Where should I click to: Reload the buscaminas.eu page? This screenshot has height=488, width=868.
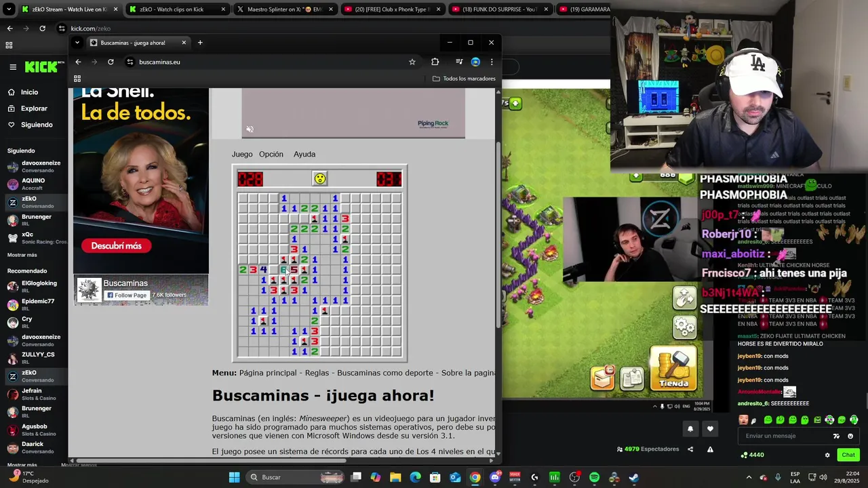point(111,62)
